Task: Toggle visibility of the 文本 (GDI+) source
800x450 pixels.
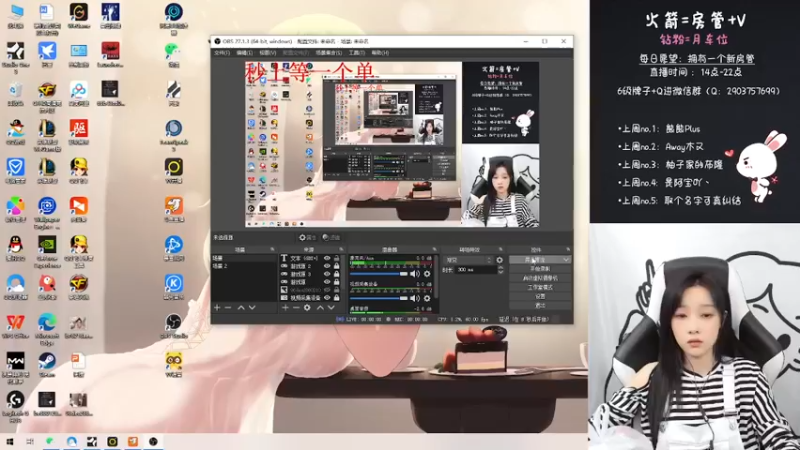Action: click(x=327, y=258)
